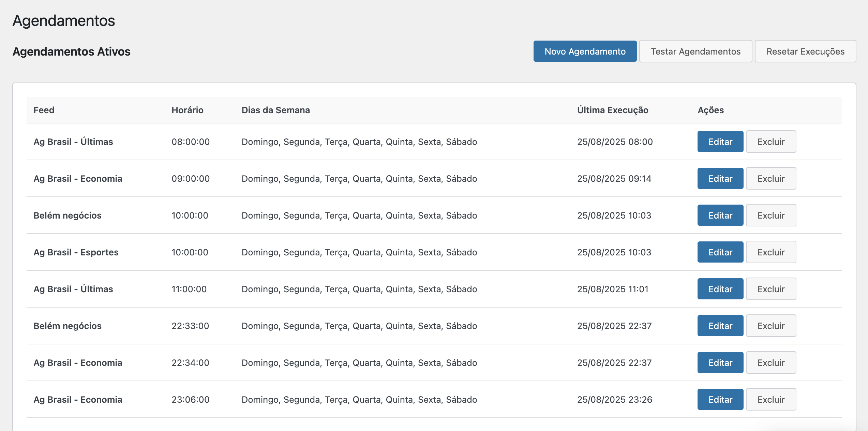
Task: Click the 23:06:00 time cell
Action: (x=191, y=399)
